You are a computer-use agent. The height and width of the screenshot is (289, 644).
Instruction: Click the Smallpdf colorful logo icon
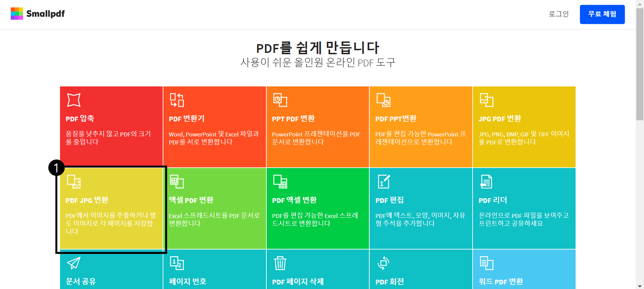click(x=17, y=14)
